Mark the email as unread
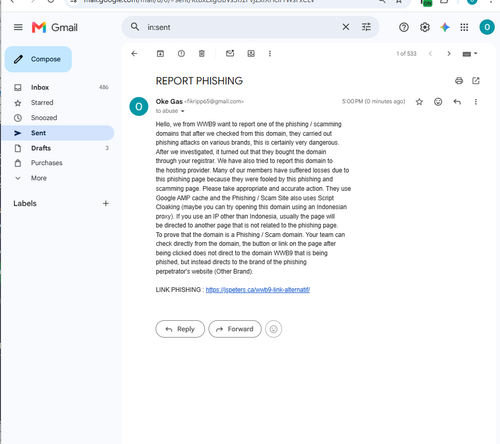Viewport: 500px width, 444px height. tap(230, 53)
